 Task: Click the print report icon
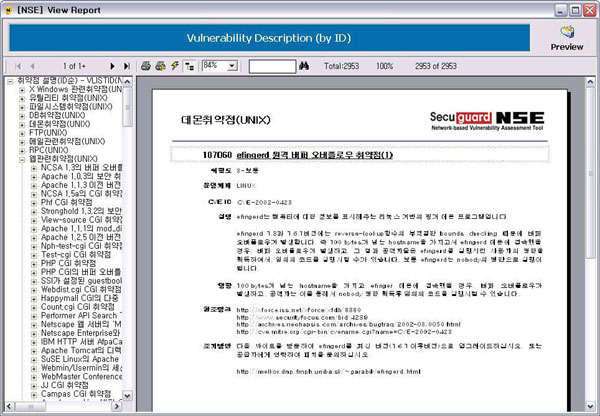(x=146, y=65)
